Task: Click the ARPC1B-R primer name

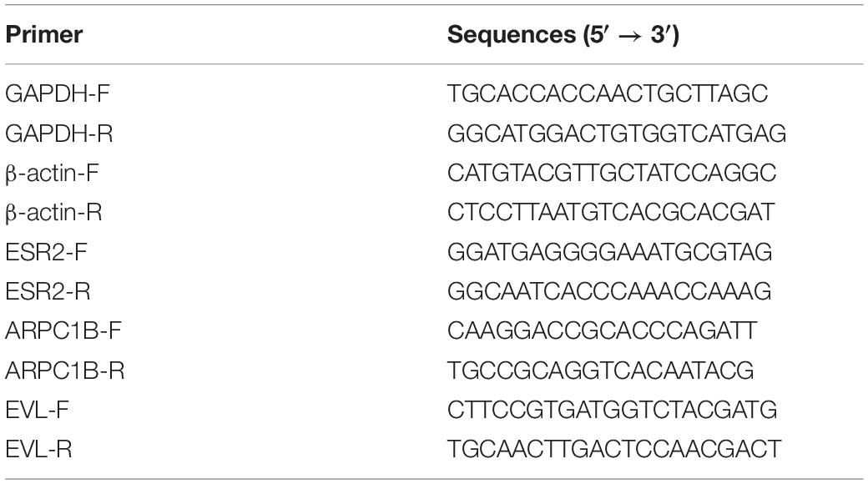Action: pos(65,370)
